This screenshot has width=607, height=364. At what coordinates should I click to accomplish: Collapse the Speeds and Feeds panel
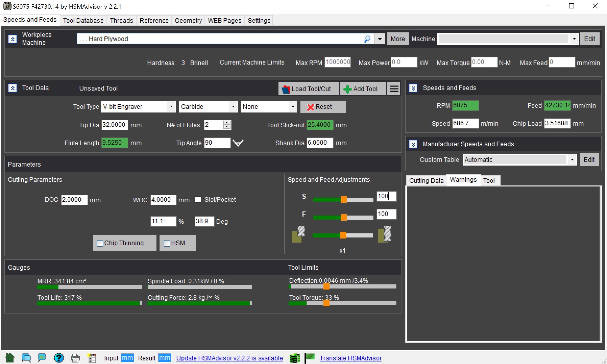coord(413,88)
